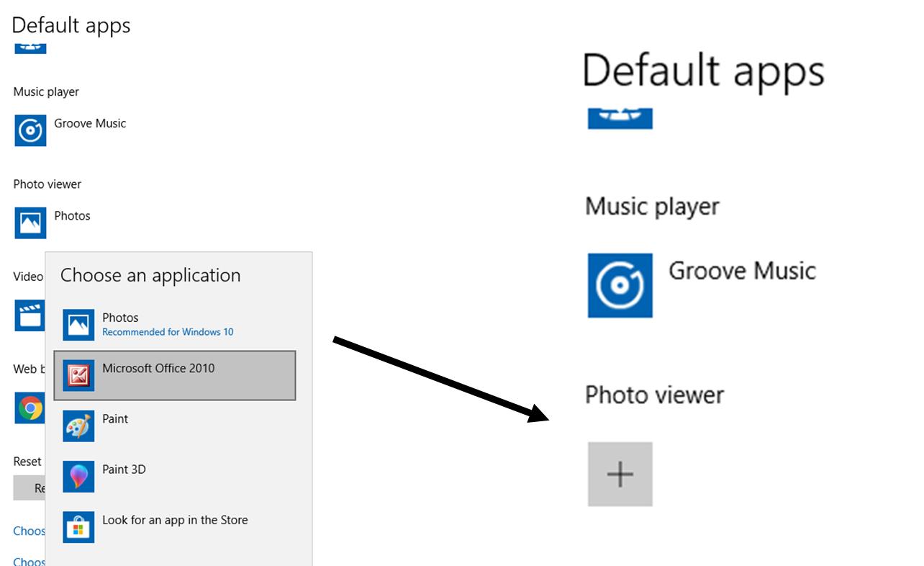Click the smaller "Default apps" page title

(x=71, y=25)
